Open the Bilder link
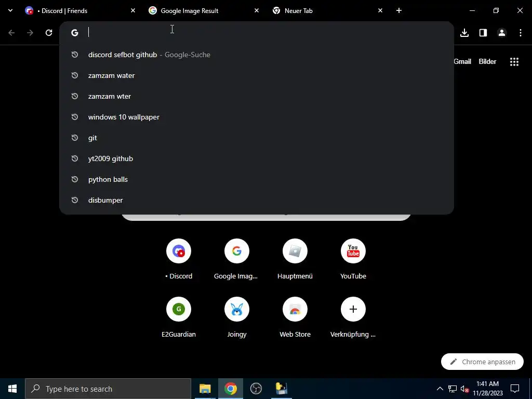Screen dimensions: 532x399 coord(487,61)
